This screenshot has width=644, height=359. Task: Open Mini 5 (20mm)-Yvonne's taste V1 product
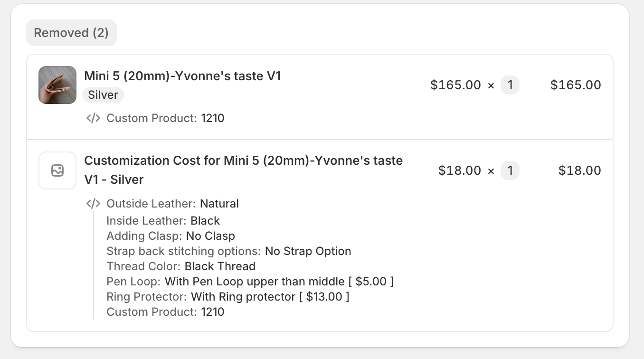[182, 76]
